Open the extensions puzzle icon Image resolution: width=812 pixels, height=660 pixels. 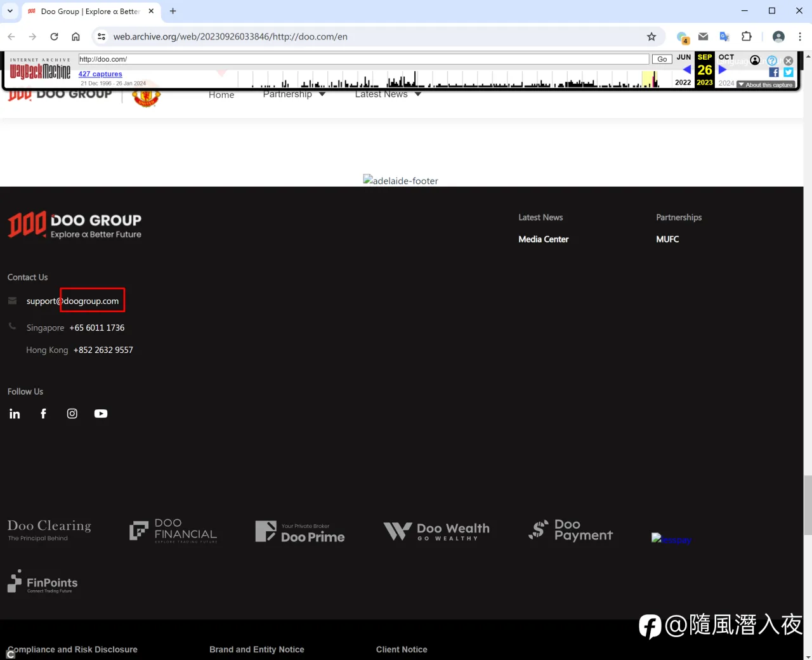tap(747, 37)
